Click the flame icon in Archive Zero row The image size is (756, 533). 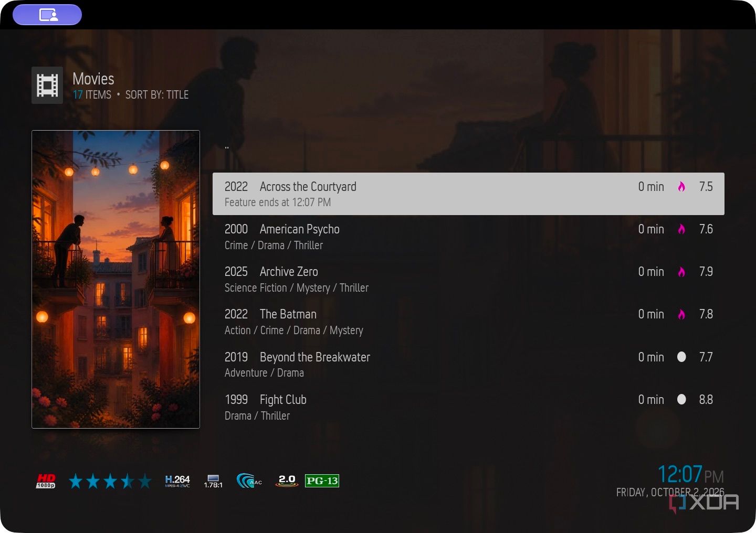[x=681, y=272]
